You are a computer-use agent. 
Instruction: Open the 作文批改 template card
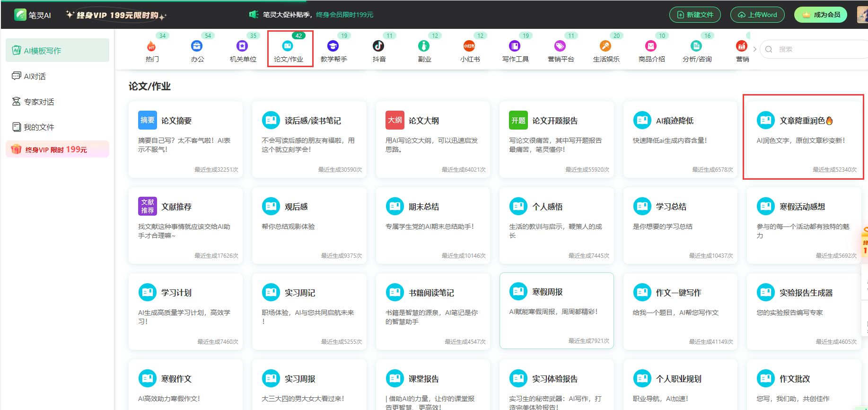[804, 384]
